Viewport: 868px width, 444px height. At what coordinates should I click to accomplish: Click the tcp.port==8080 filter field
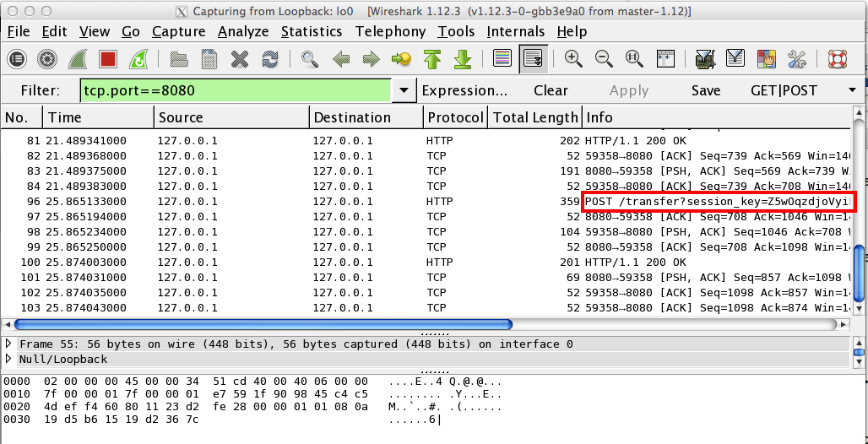[236, 90]
